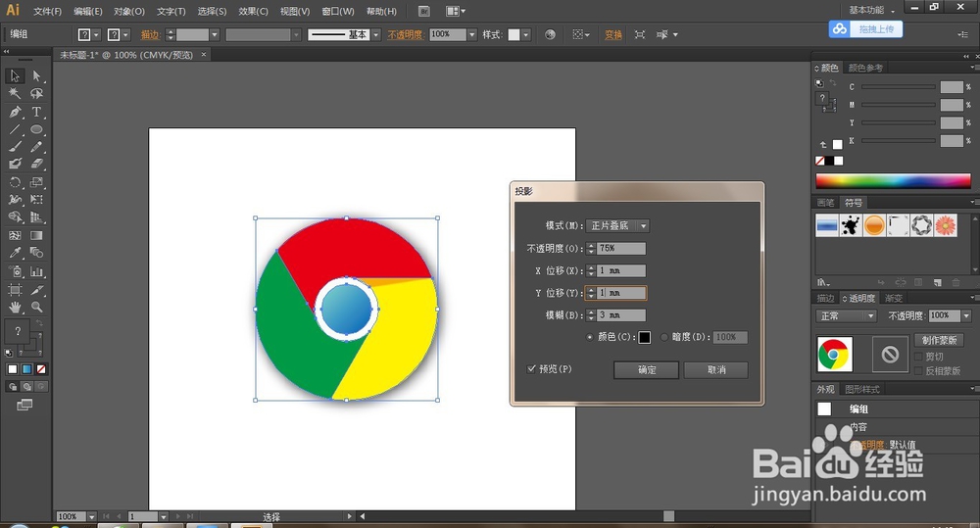
Task: Open the blend Mode dropdown in dialog
Action: (x=617, y=225)
